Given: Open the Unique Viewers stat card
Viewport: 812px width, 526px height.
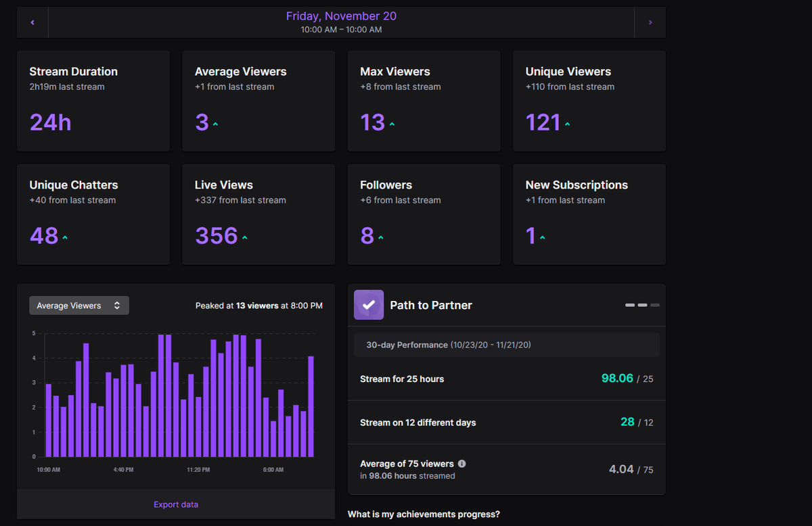Looking at the screenshot, I should coord(589,101).
